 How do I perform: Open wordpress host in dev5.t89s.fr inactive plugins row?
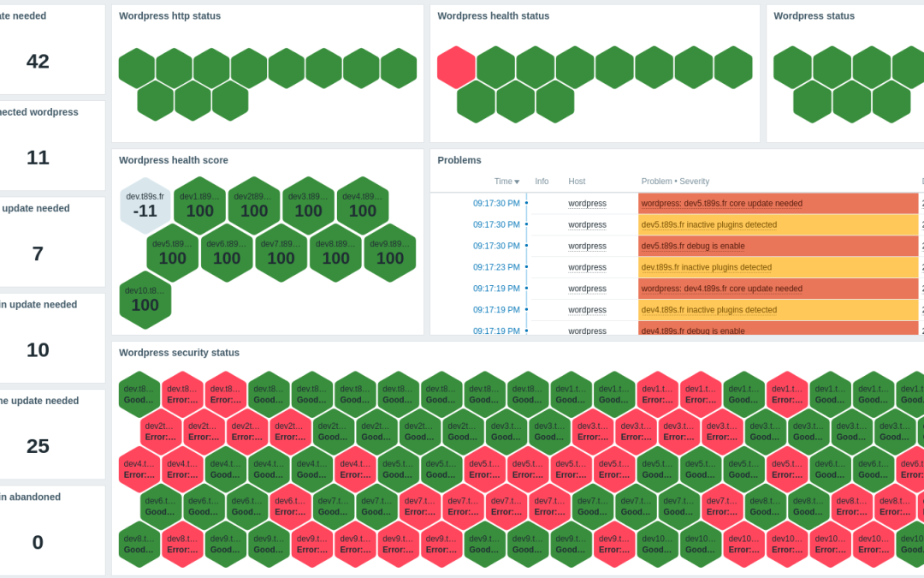point(587,224)
